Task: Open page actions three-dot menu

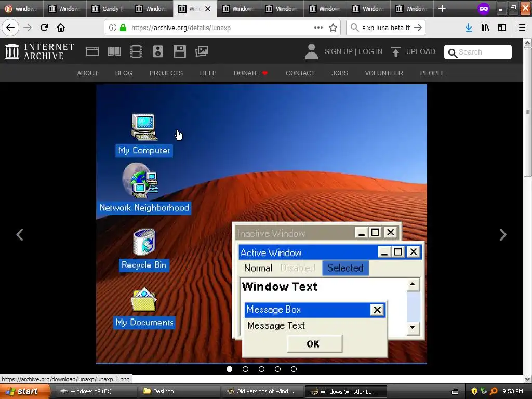Action: tap(318, 28)
